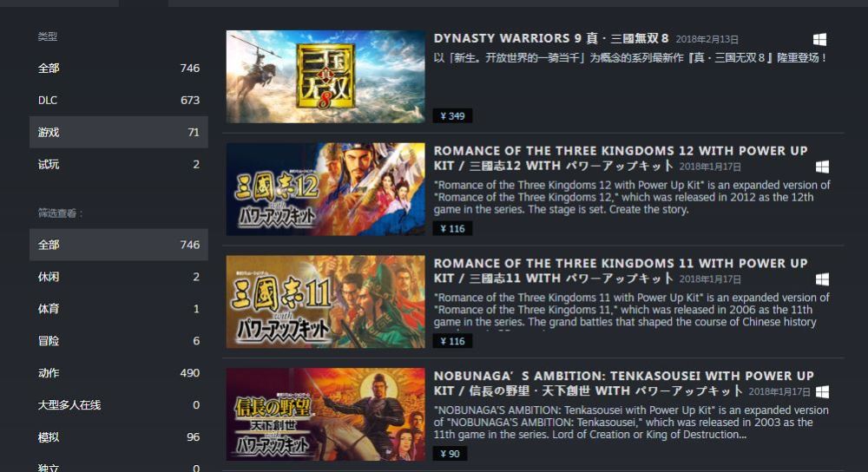Select the 游戏 category with 71 items

(118, 132)
